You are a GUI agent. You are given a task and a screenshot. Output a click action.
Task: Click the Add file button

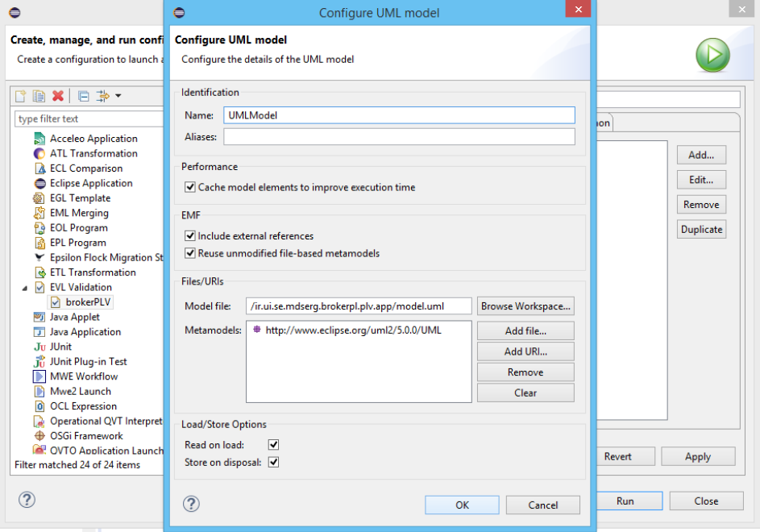click(x=525, y=330)
